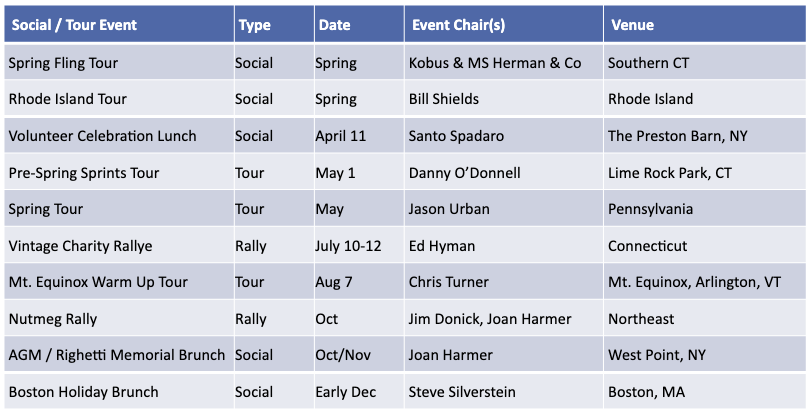The image size is (812, 413).
Task: Select the July 10-12 date cell
Action: point(350,246)
